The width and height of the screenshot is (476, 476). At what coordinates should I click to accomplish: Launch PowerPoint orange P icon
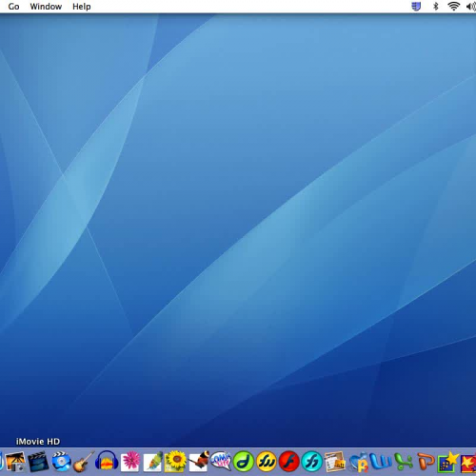[426, 462]
